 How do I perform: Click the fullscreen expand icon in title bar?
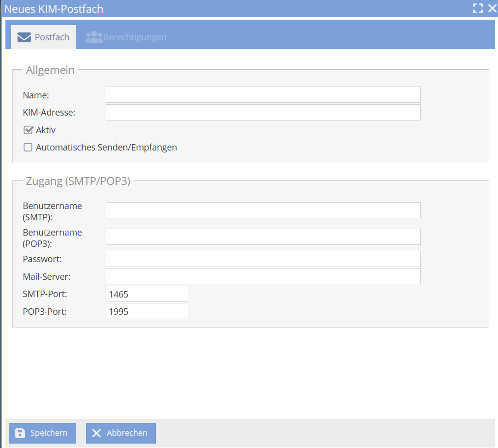478,8
